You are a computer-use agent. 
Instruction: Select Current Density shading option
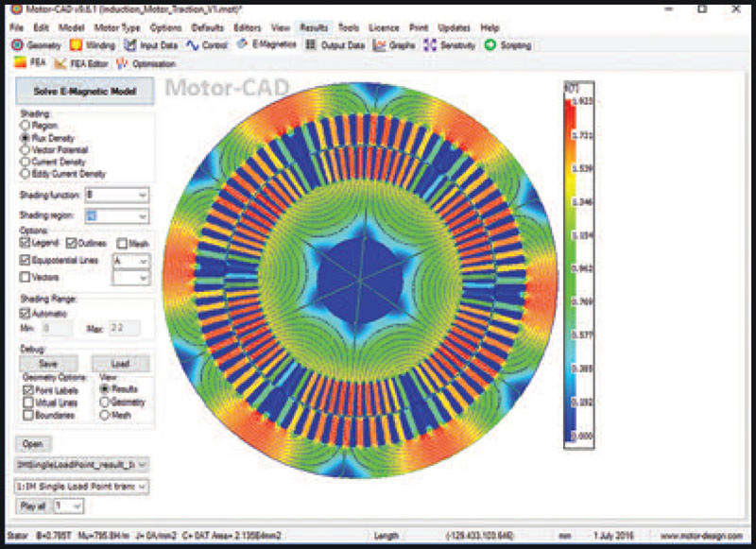point(25,162)
